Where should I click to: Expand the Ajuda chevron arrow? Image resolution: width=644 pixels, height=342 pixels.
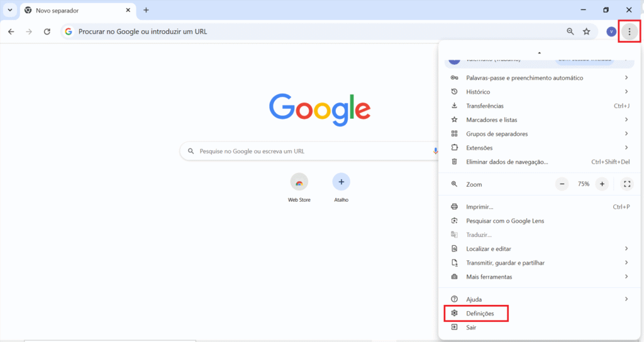(x=626, y=299)
